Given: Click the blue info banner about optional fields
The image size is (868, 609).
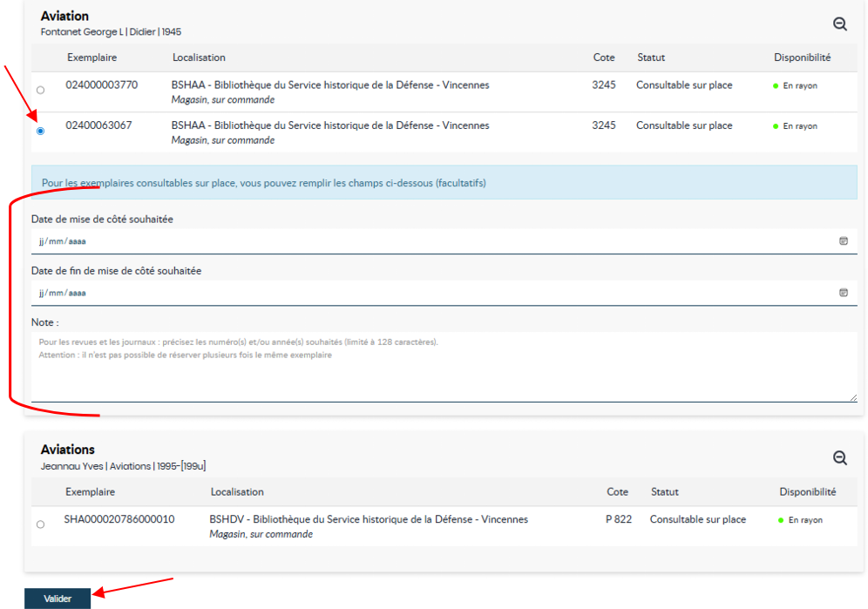Looking at the screenshot, I should (444, 183).
